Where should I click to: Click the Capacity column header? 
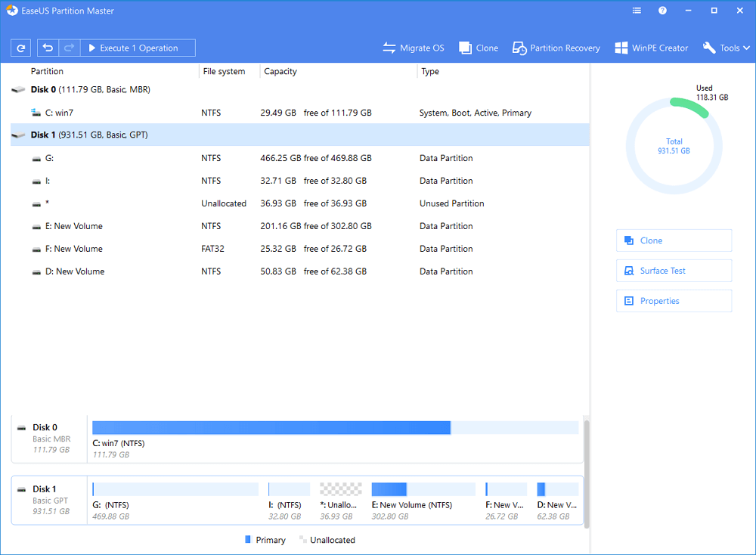[x=280, y=71]
